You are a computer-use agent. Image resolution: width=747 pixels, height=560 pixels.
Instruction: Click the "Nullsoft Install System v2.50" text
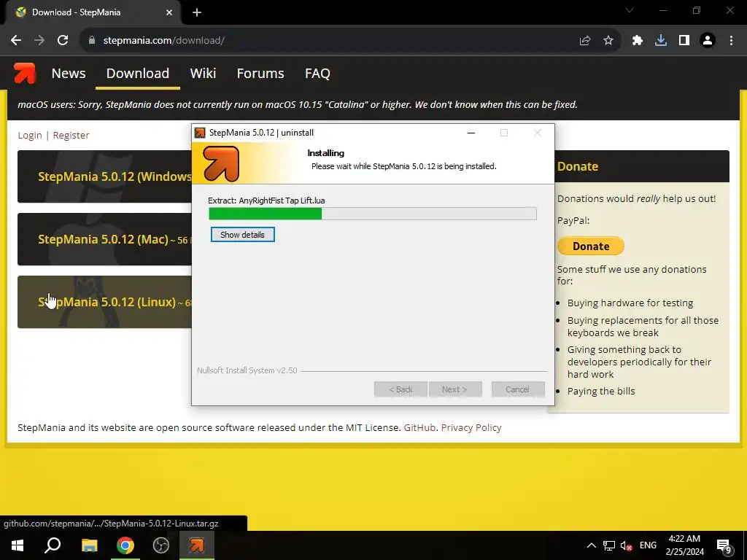click(247, 370)
